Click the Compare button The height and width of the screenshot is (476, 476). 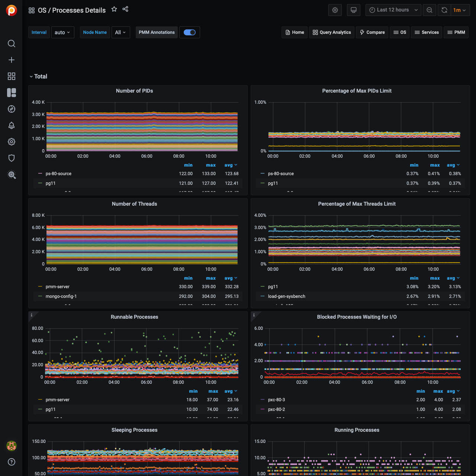click(372, 32)
